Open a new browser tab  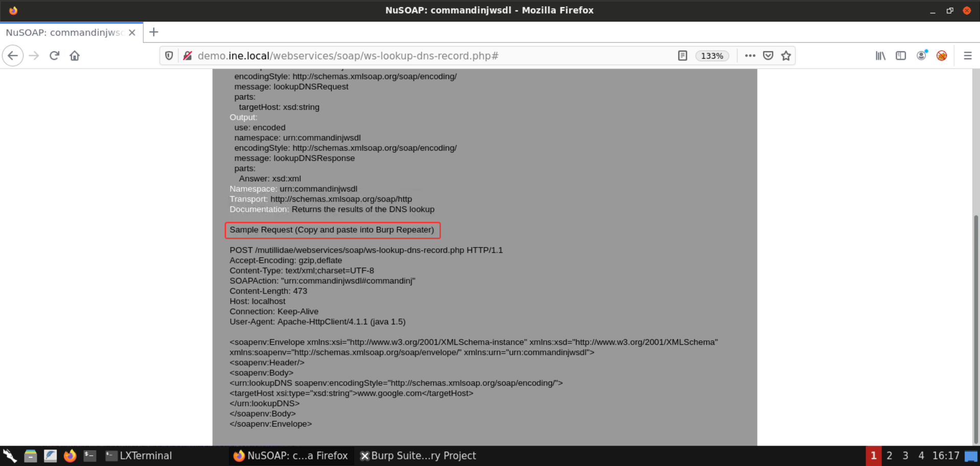(154, 32)
